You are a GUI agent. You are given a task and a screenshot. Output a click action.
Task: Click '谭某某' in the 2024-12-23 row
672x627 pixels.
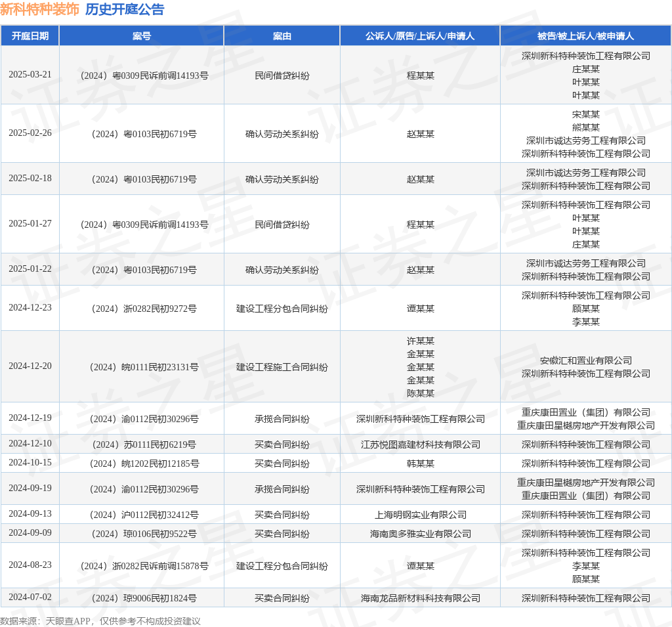421,309
